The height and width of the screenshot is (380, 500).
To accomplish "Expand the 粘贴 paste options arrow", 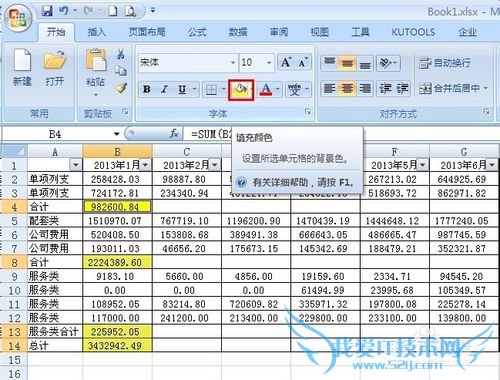I will [96, 95].
